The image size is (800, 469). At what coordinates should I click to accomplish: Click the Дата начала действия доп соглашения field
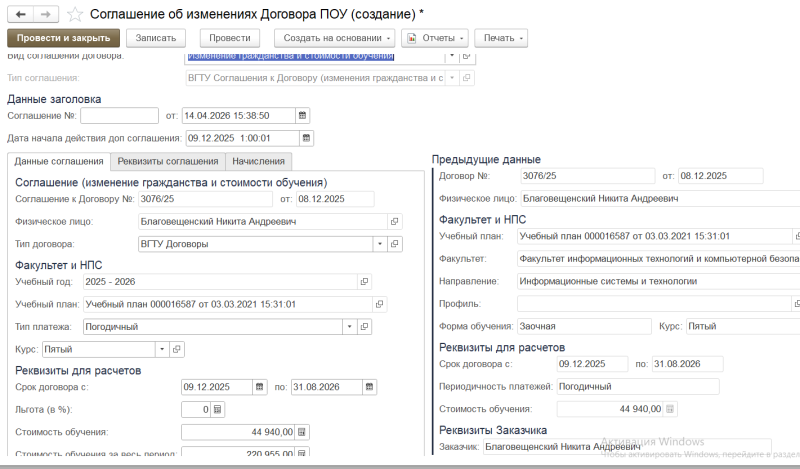[x=242, y=138]
